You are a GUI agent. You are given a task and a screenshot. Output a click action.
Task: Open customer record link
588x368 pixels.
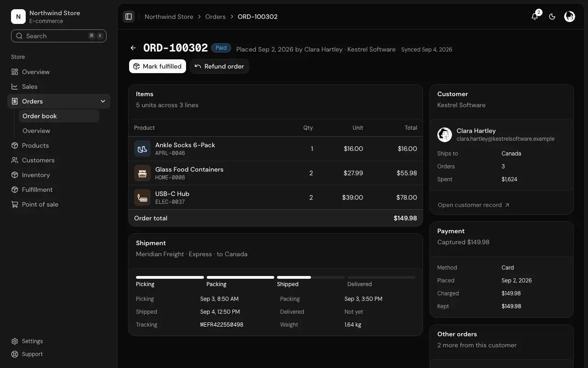[474, 205]
